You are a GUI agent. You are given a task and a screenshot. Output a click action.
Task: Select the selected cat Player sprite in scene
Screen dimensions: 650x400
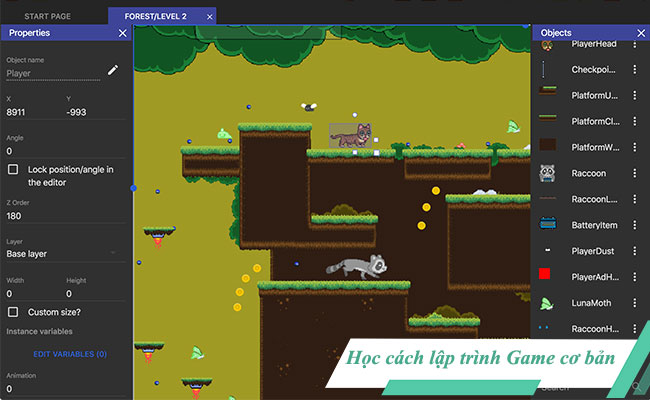[350, 136]
